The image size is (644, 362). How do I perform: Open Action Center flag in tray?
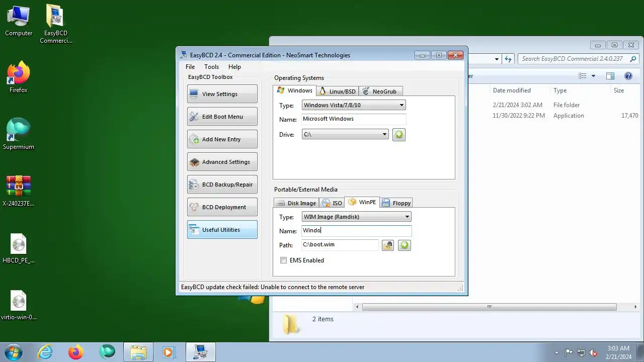tap(569, 352)
